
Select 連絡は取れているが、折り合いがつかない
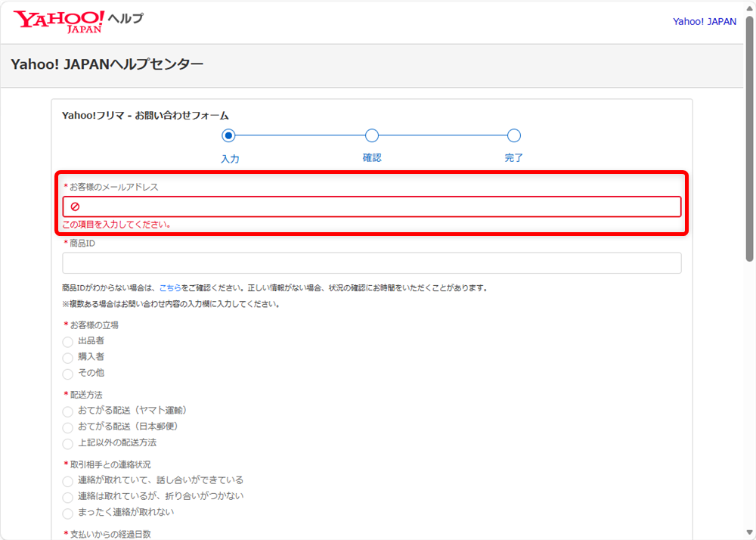(x=67, y=497)
